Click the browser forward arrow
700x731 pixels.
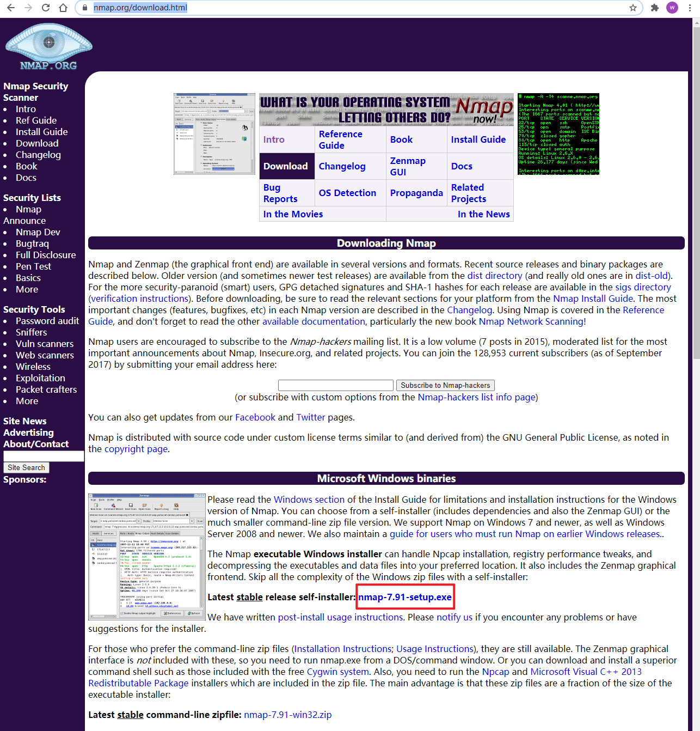pyautogui.click(x=28, y=8)
